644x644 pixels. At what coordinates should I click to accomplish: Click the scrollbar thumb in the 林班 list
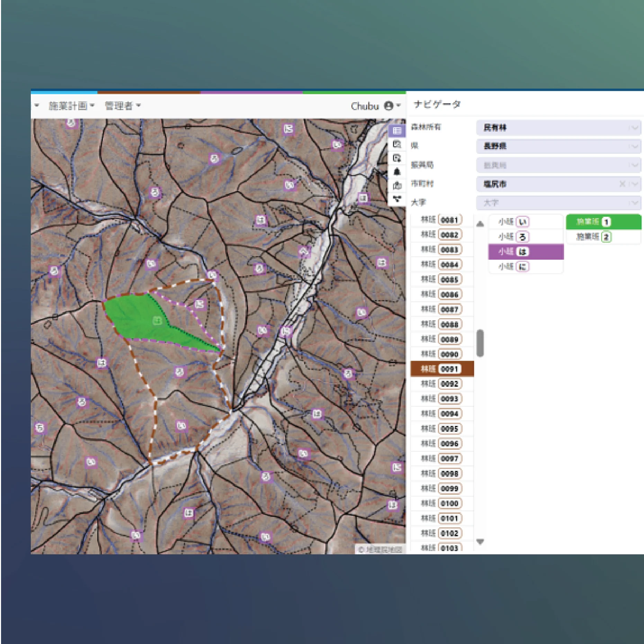[481, 343]
